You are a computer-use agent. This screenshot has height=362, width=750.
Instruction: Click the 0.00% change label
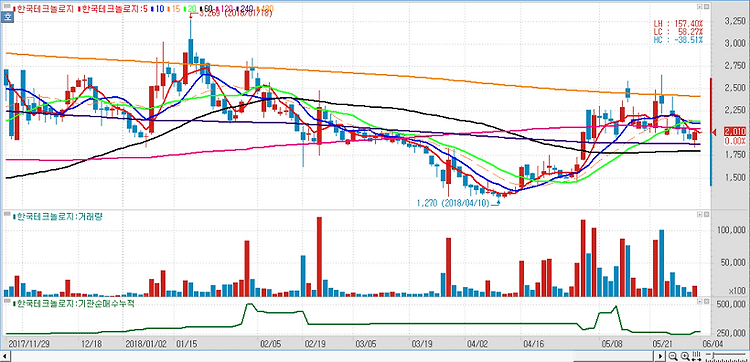point(735,141)
